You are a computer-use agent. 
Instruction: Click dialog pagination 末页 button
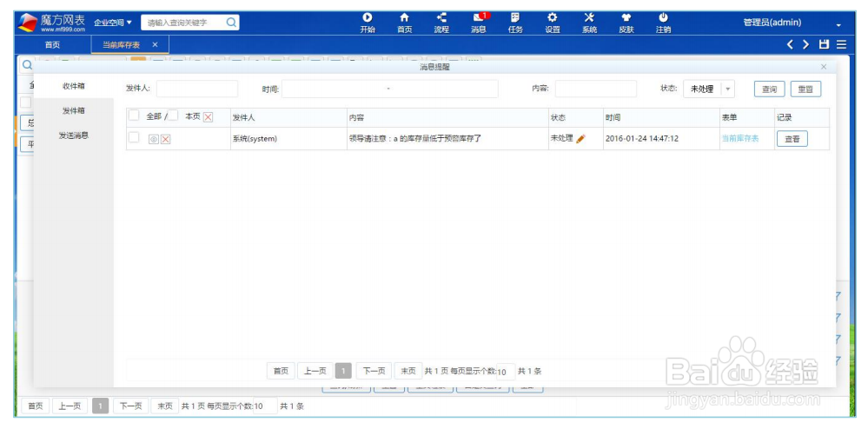(x=408, y=371)
